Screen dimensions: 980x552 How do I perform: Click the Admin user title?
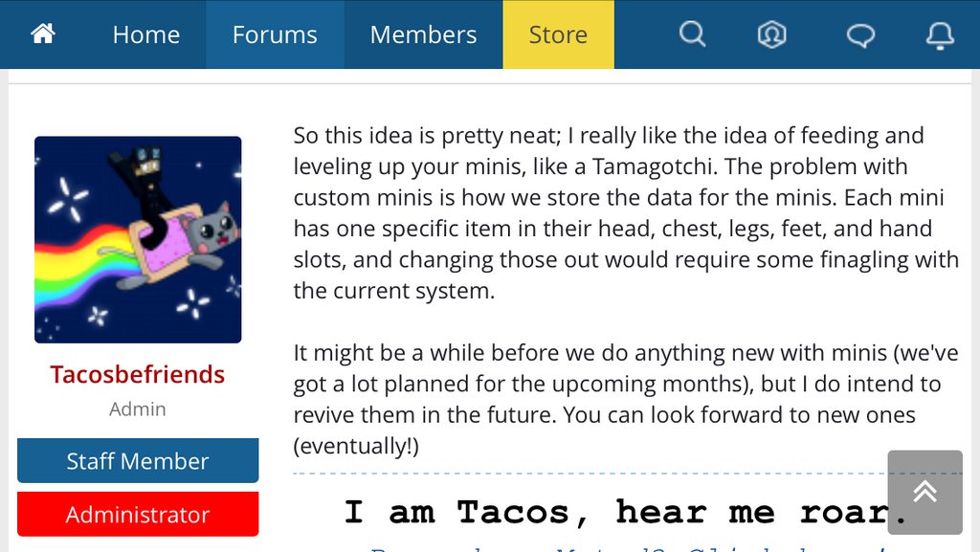(x=138, y=409)
